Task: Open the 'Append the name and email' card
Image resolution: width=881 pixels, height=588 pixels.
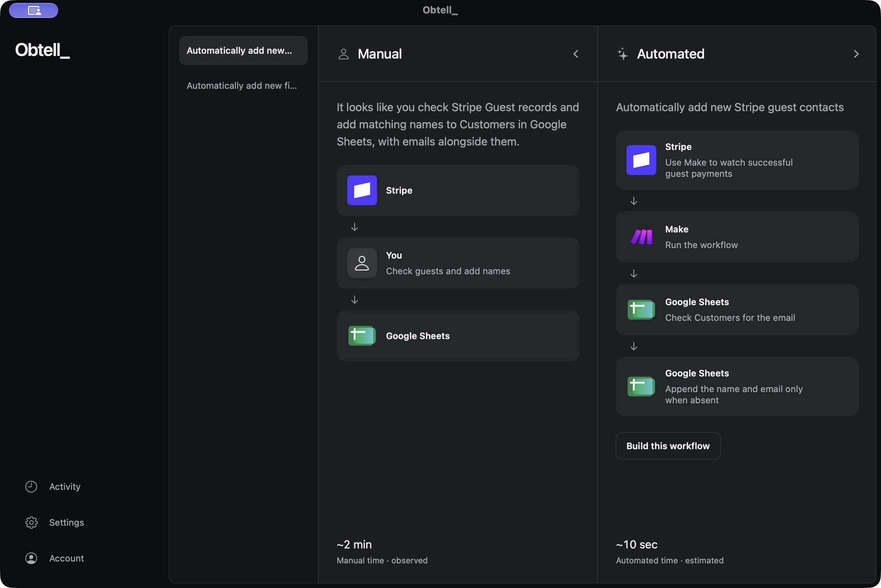Action: [x=737, y=386]
